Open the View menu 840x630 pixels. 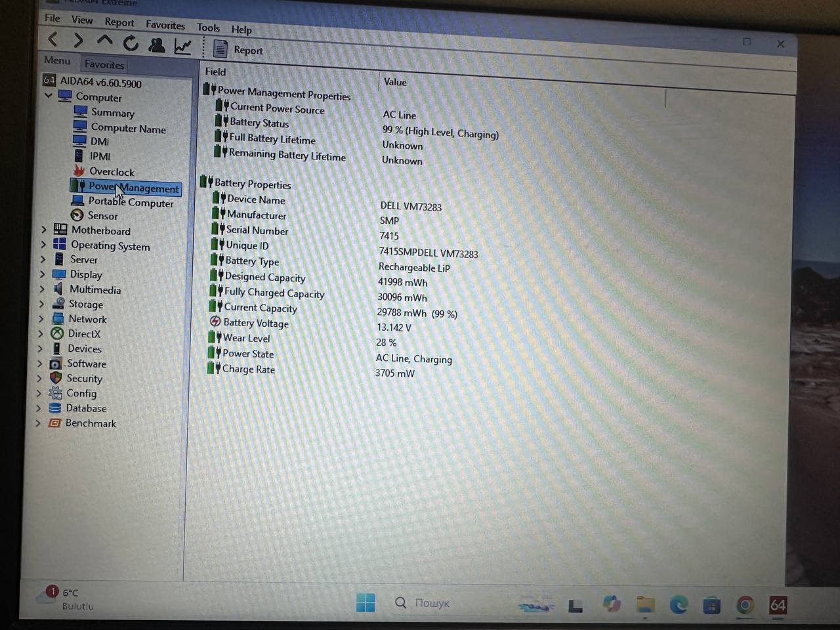pos(82,20)
